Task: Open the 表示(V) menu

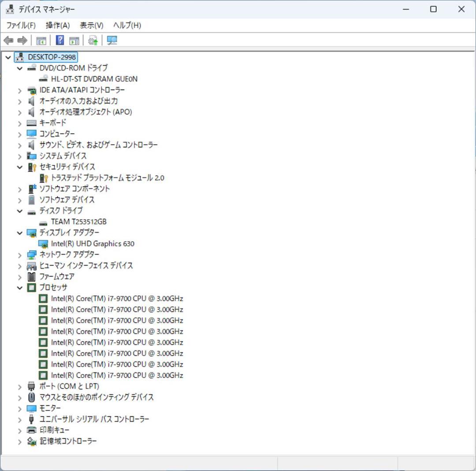Action: point(91,25)
